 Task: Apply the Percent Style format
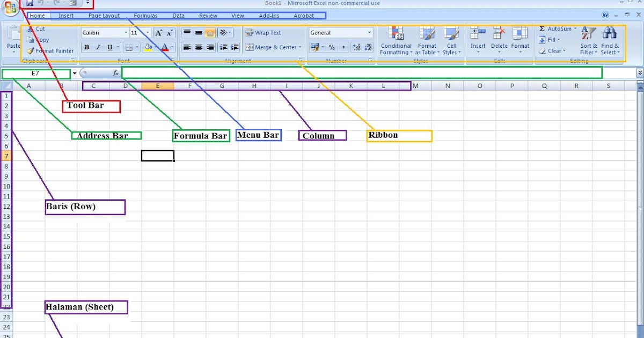tap(331, 47)
